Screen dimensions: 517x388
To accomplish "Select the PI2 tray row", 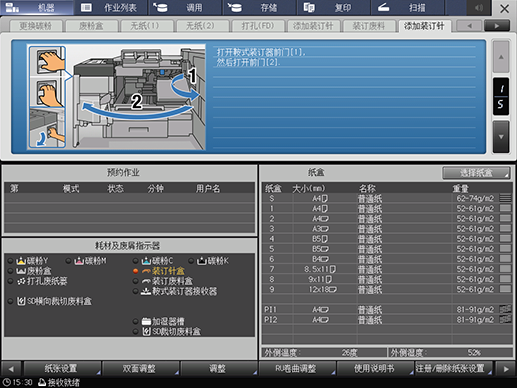I will point(387,320).
